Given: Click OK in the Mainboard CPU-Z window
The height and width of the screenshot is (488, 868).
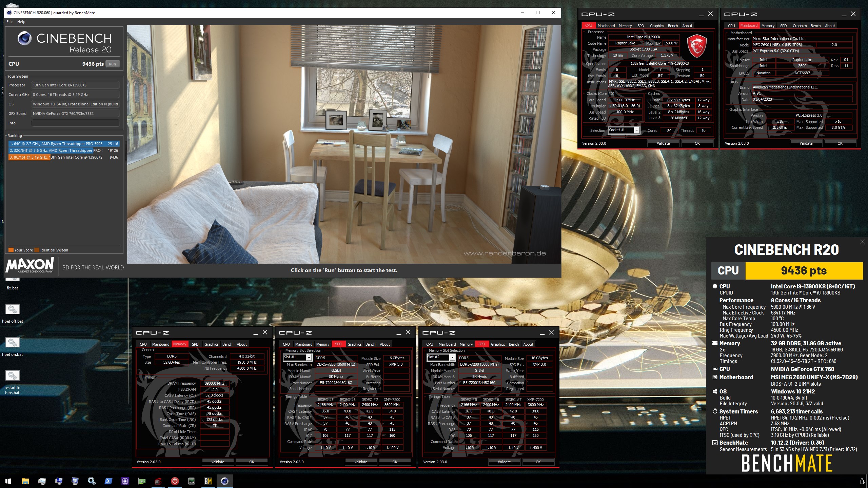Looking at the screenshot, I should 840,143.
